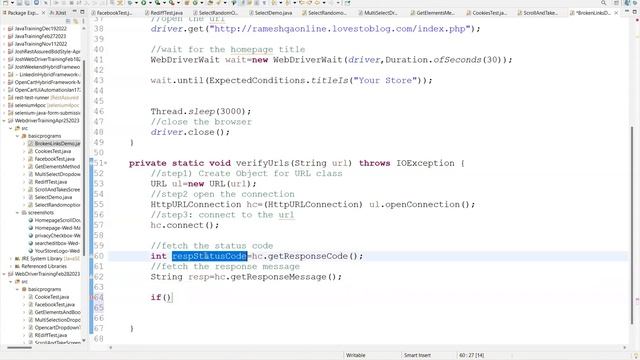The width and height of the screenshot is (640, 360).
Task: Click the hc.connect() call on line 57
Action: (x=185, y=225)
